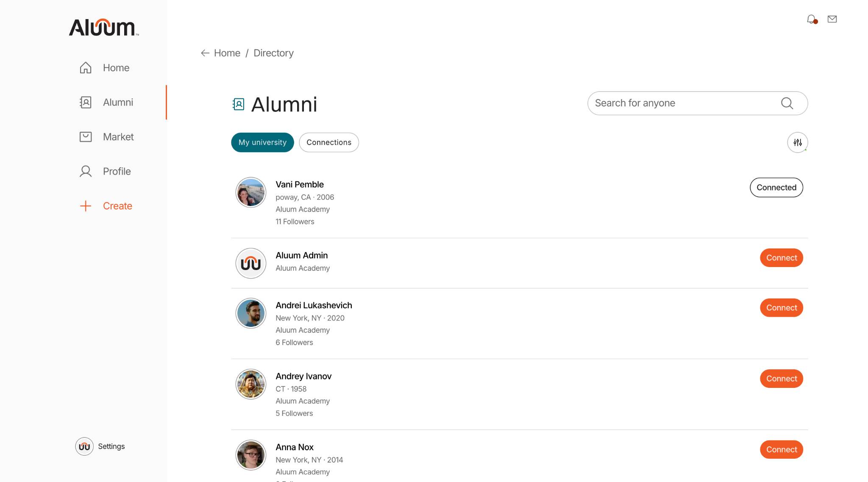Toggle Connected status for Vani Pemble
The image size is (868, 482).
click(x=776, y=187)
